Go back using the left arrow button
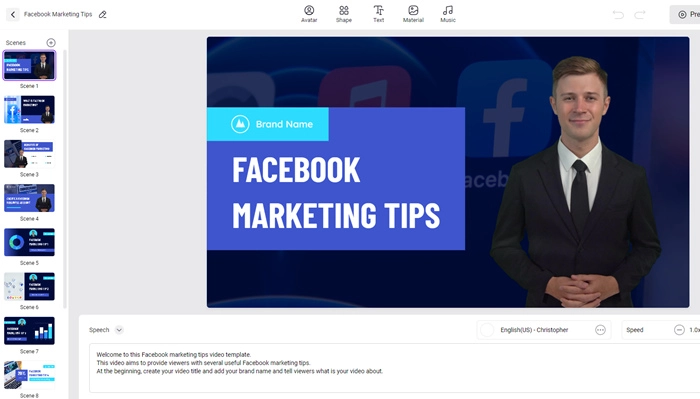Screen dimensions: 700x399 pos(13,14)
